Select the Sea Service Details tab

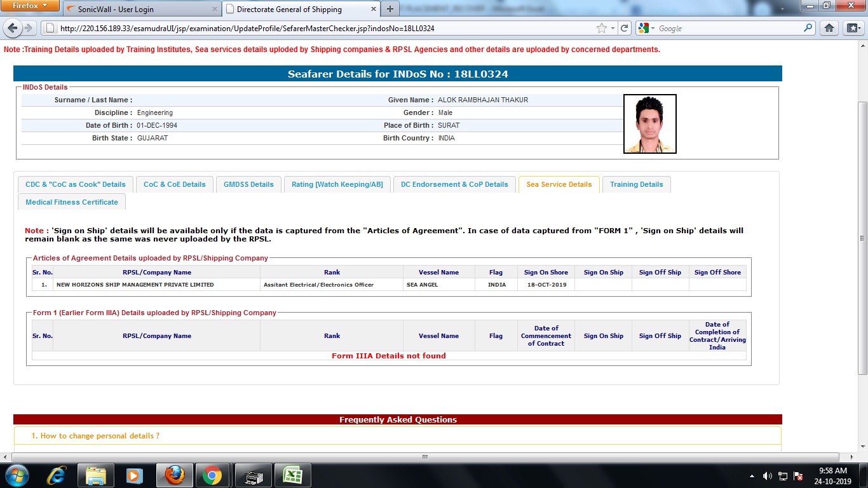(559, 184)
